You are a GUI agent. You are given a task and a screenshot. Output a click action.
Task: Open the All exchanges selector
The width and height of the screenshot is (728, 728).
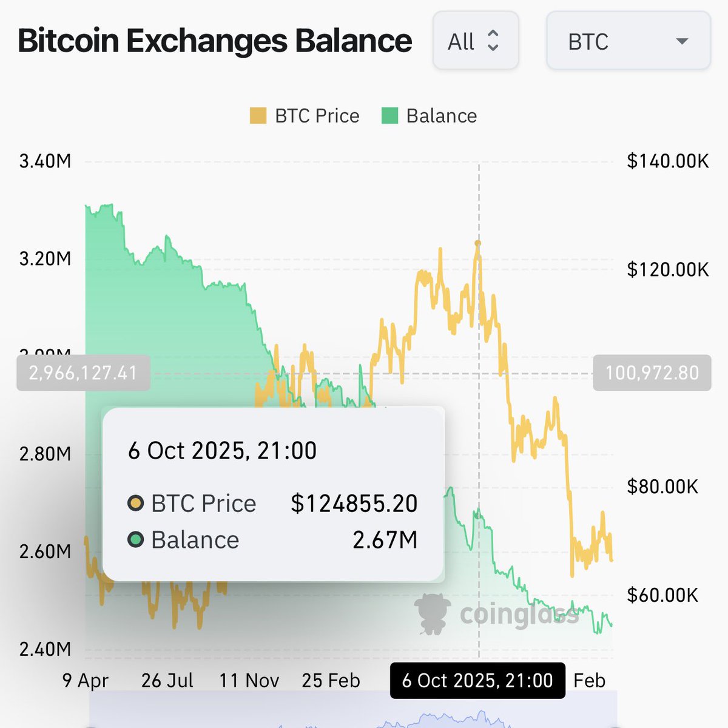point(475,41)
